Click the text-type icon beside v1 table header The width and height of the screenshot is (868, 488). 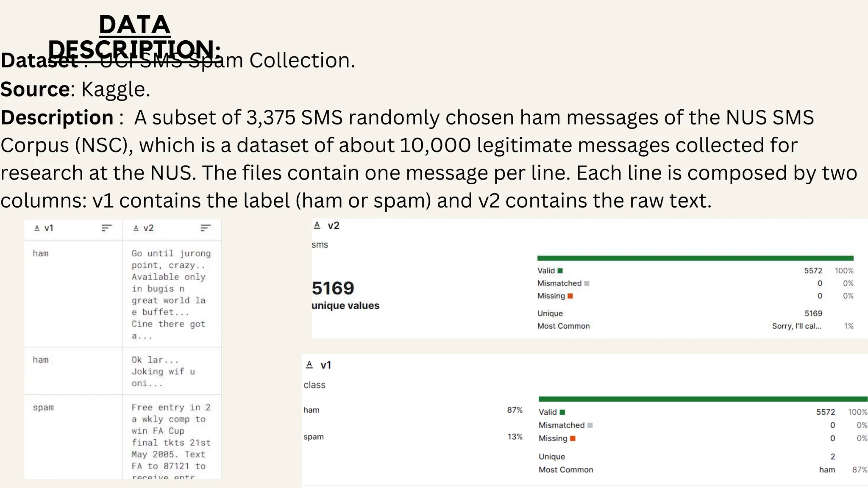37,228
